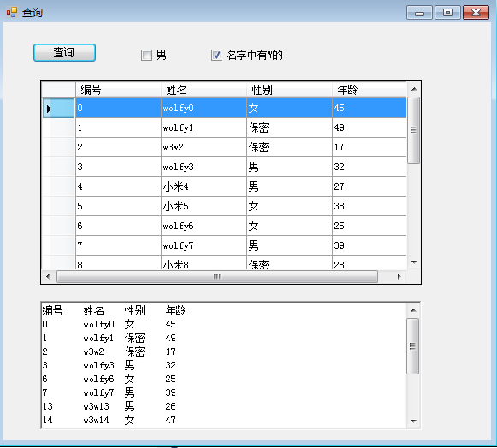The height and width of the screenshot is (448, 497).
Task: Select grid cell w3w2
Action: (x=204, y=147)
